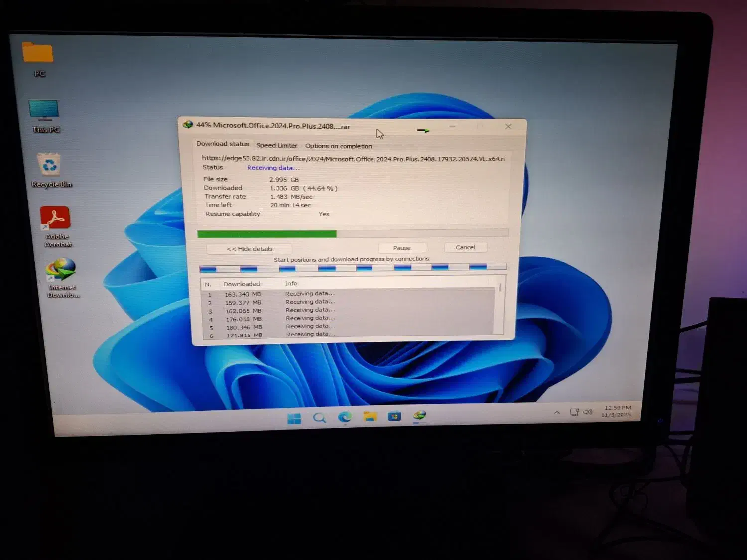Select the Download status tab
The image size is (747, 560).
click(222, 144)
